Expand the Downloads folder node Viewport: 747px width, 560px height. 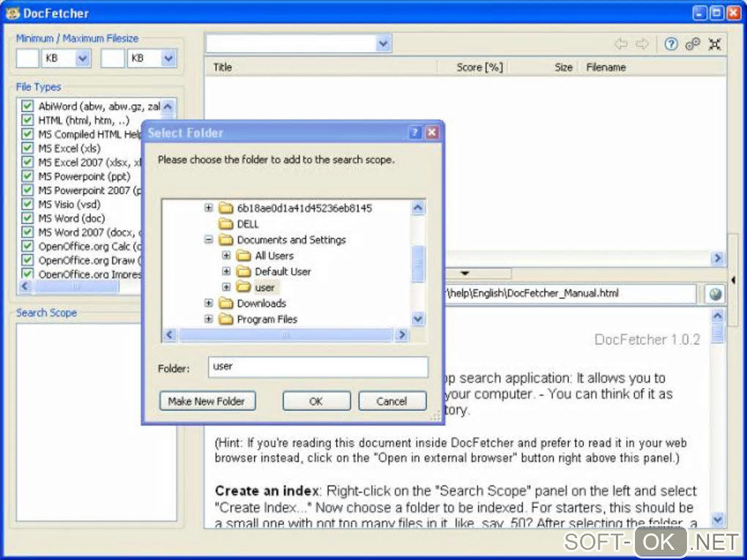(208, 303)
